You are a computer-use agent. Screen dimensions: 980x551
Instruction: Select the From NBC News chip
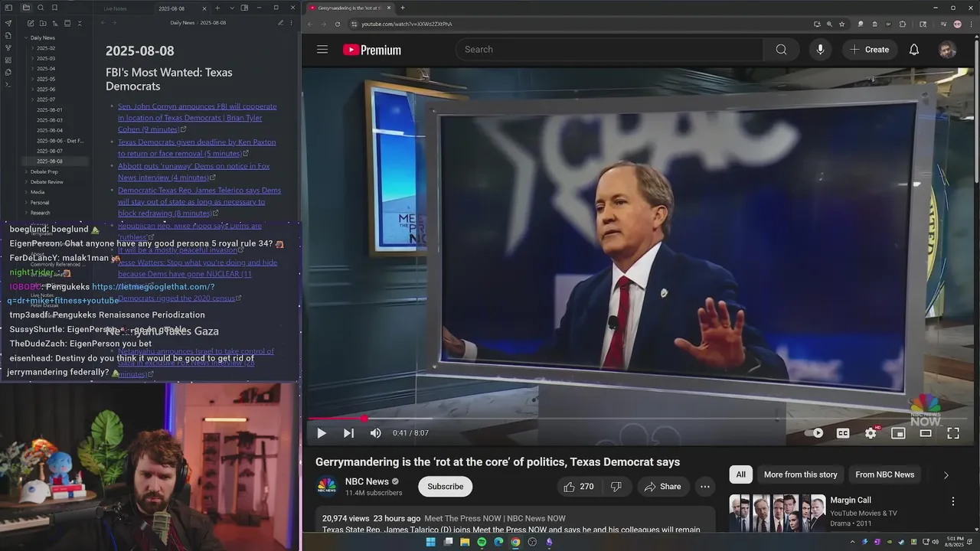click(884, 474)
